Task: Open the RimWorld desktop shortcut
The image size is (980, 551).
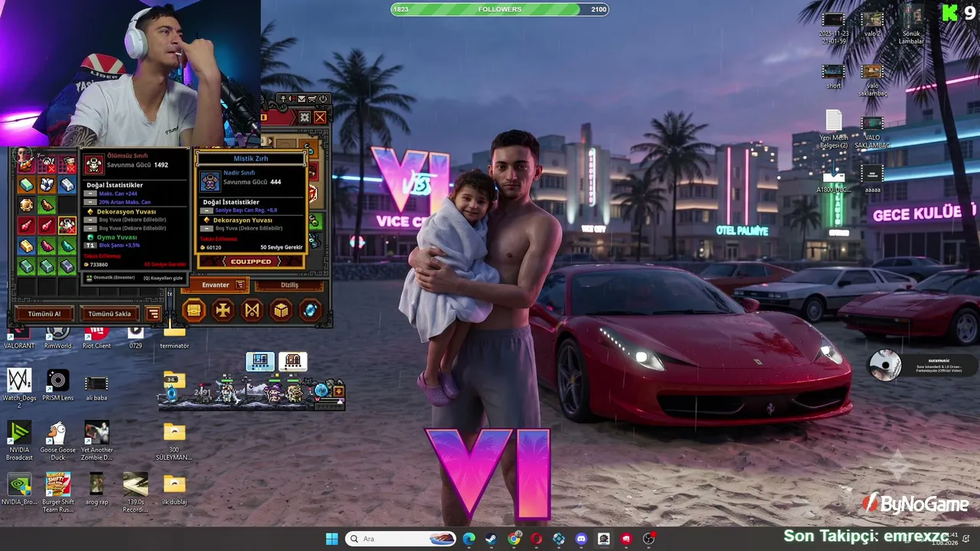Action: 57,337
